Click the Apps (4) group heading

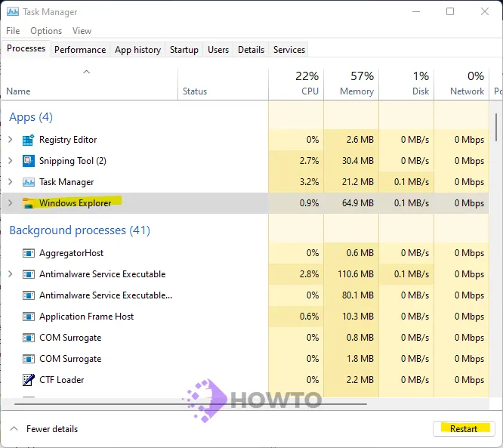pyautogui.click(x=31, y=117)
